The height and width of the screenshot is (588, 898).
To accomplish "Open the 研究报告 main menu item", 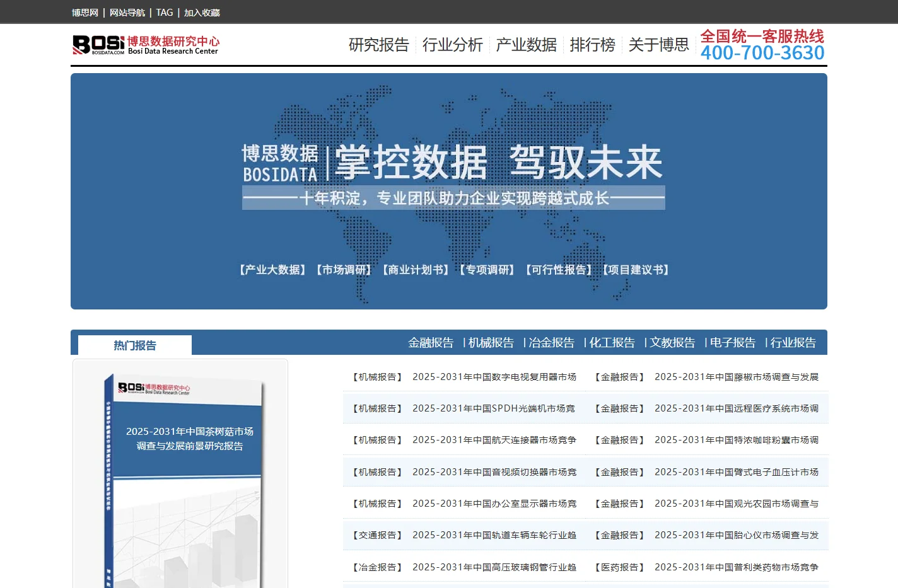I will click(379, 45).
